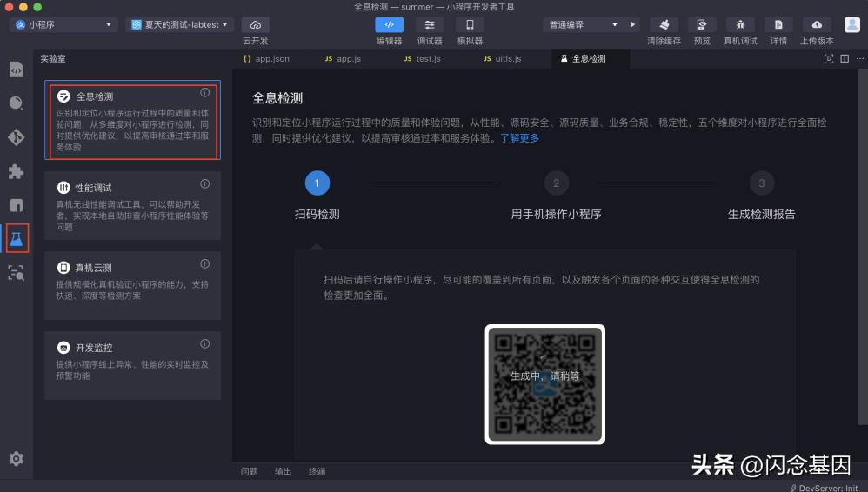Click the info icon on 性能调试 card
Screen dimensions: 868x492
204,183
